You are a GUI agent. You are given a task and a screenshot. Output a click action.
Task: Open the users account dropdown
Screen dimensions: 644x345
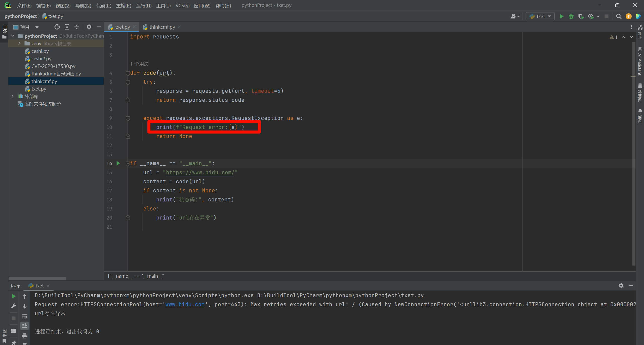[x=515, y=16]
